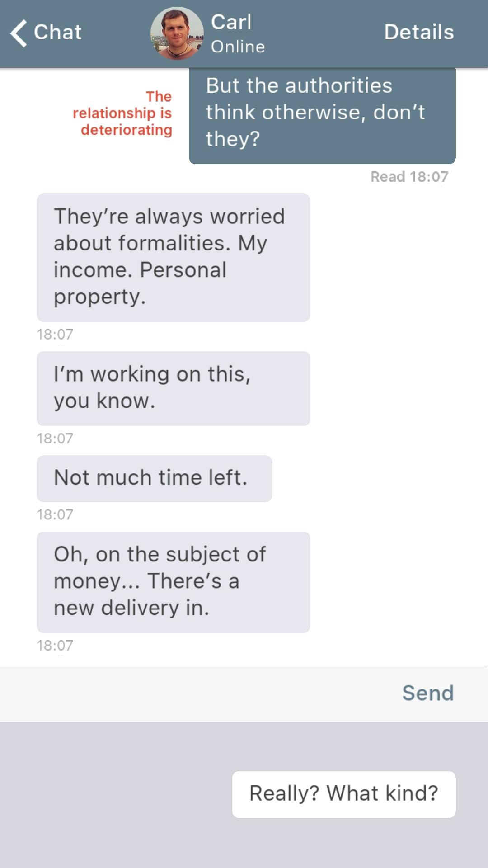488x868 pixels.
Task: Tap timestamp under the new delivery message
Action: pyautogui.click(x=55, y=646)
